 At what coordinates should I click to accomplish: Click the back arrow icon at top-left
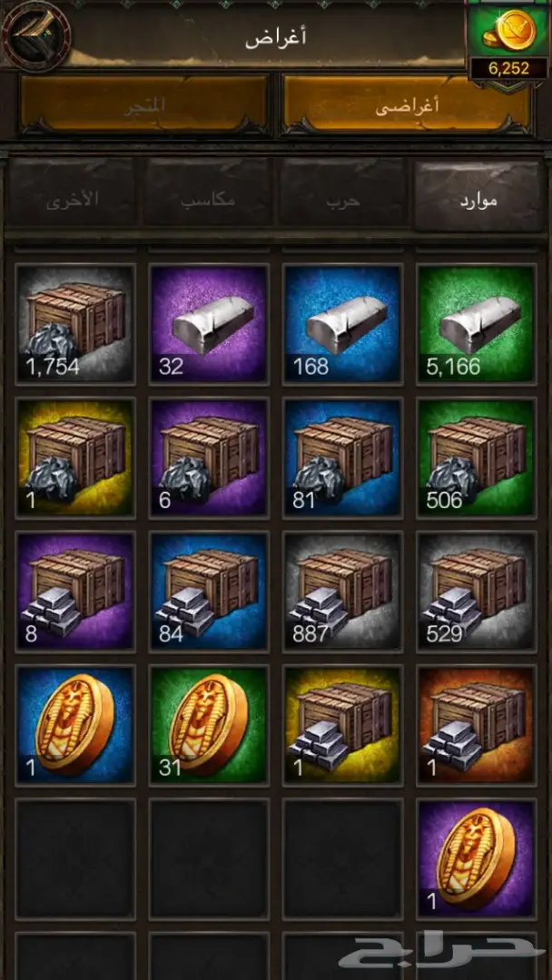35,35
